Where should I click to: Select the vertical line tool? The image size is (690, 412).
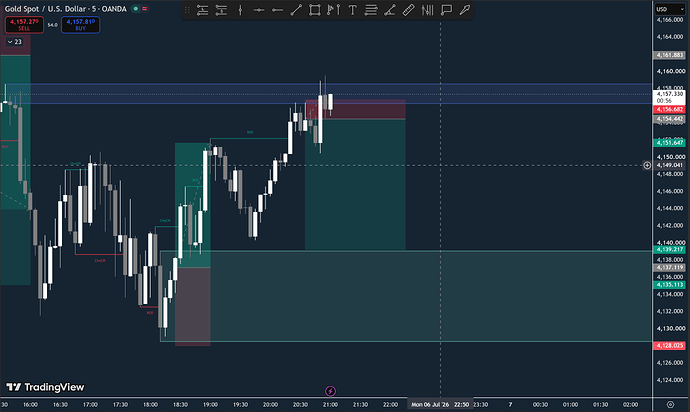click(240, 10)
